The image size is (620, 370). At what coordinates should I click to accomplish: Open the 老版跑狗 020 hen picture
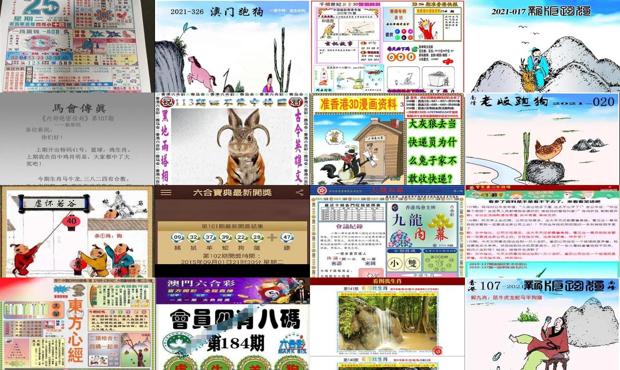pyautogui.click(x=542, y=139)
